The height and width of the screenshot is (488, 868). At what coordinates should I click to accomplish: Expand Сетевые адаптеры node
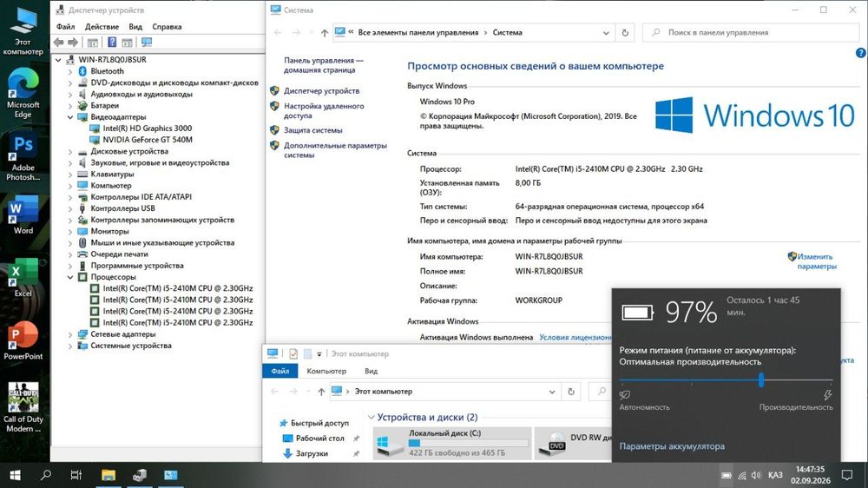70,334
